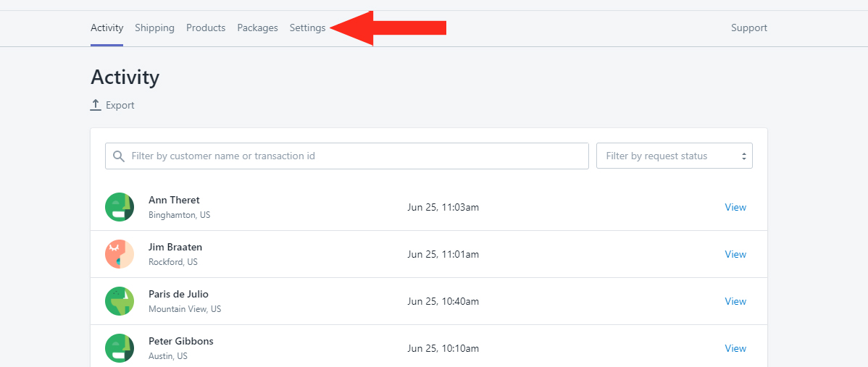Open Jim Braaten's avatar
The image size is (868, 367).
click(120, 254)
